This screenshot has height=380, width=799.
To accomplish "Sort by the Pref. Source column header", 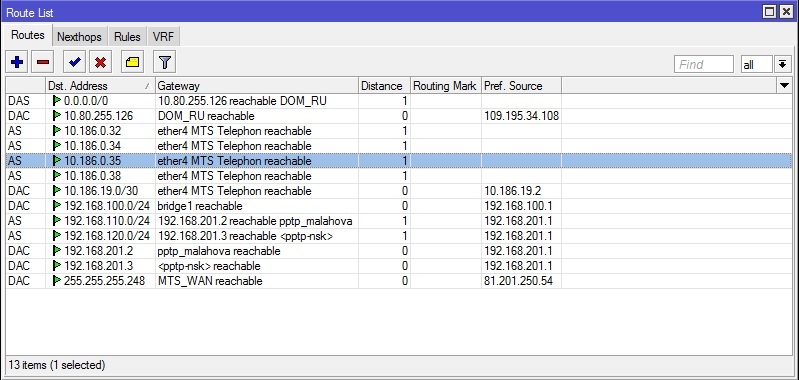I will pos(521,86).
